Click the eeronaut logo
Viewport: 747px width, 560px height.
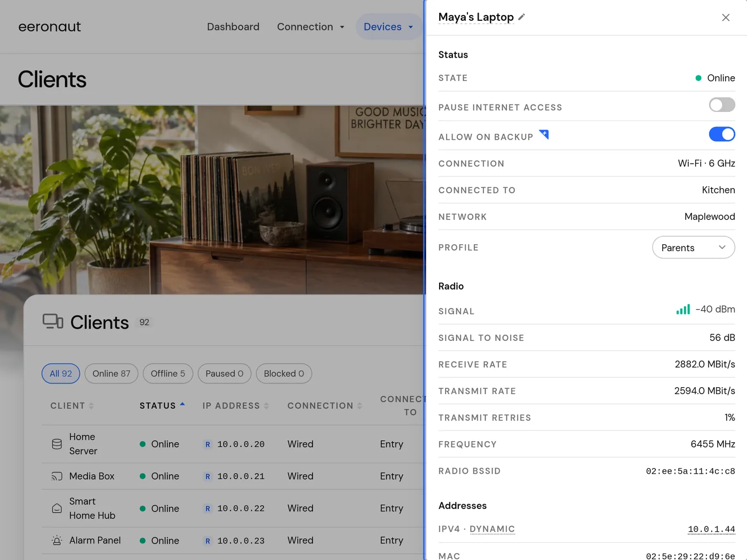point(50,27)
